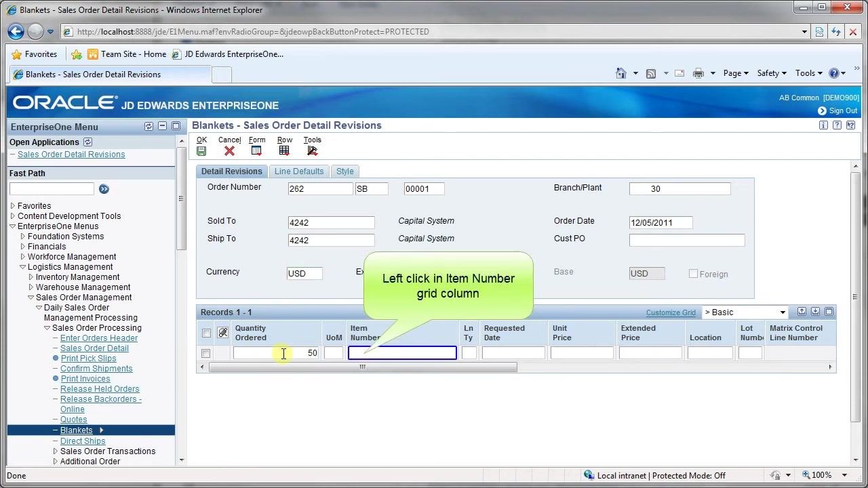Collapse the Sales Order Processing node
Viewport: 868px width, 488px height.
coord(47,328)
